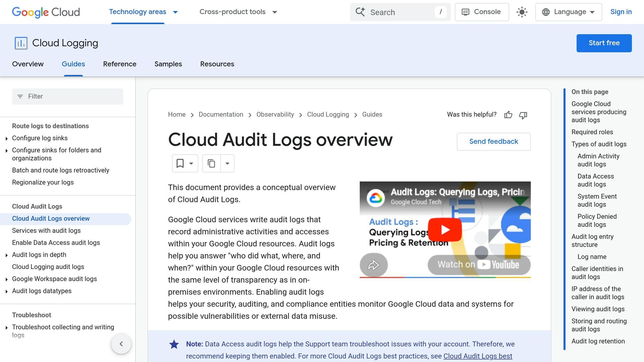Click the Google Cloud Tech channel avatar
This screenshot has width=644, height=362.
376,198
